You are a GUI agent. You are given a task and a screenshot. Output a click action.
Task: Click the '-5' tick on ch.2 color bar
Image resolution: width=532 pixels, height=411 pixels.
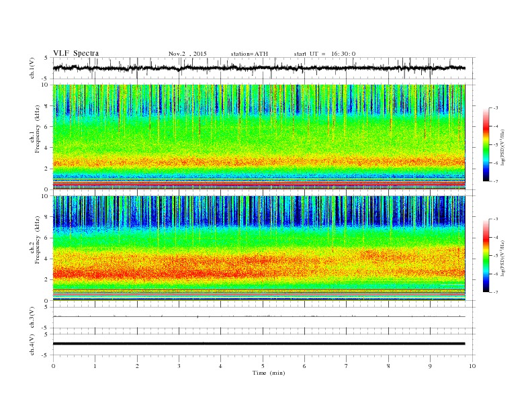(x=496, y=256)
